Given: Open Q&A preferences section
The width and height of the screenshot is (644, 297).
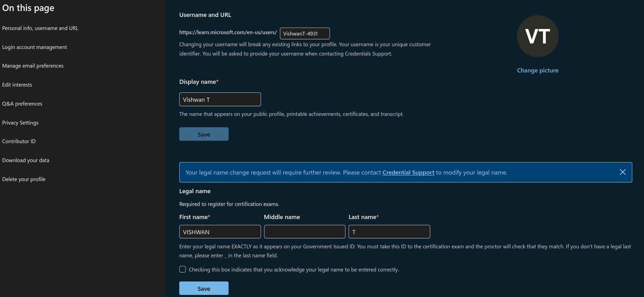Looking at the screenshot, I should [22, 104].
